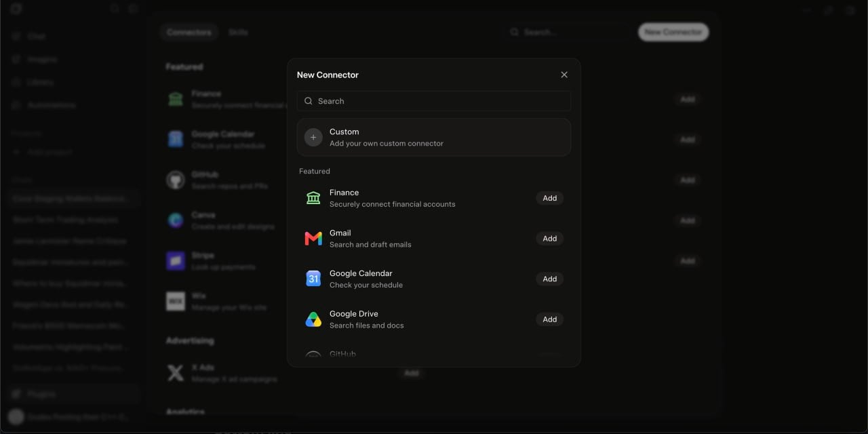Click Add on the background Stripe row
The height and width of the screenshot is (434, 868).
click(688, 261)
